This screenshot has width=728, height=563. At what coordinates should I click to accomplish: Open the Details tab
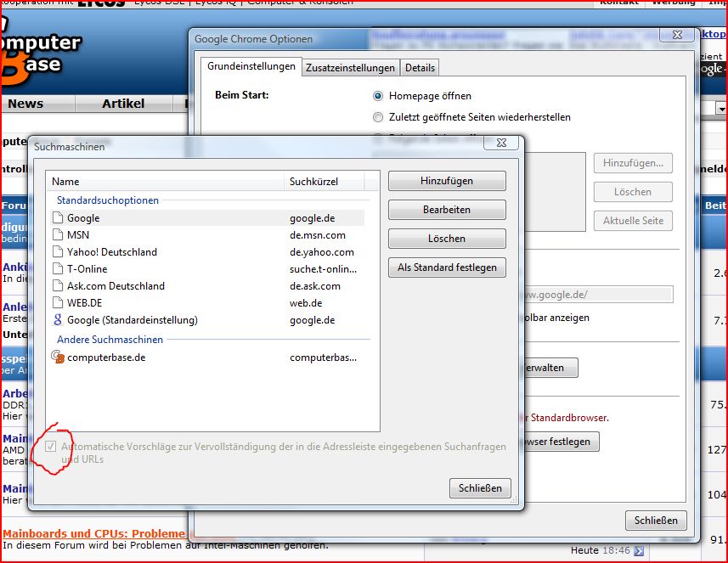click(420, 68)
